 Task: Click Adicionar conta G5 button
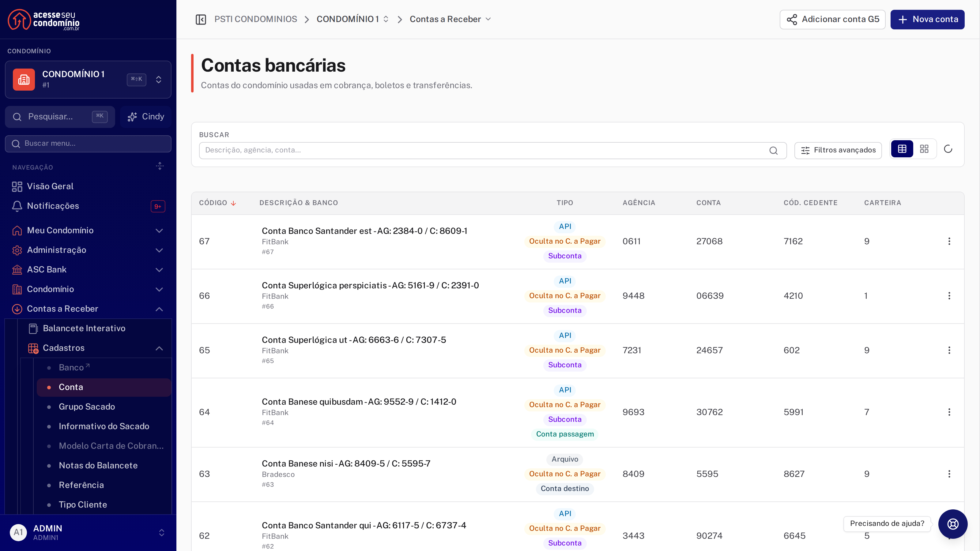[x=832, y=19]
